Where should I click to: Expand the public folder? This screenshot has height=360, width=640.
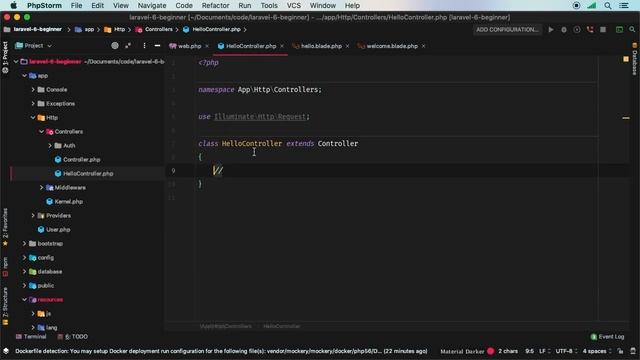[24, 286]
